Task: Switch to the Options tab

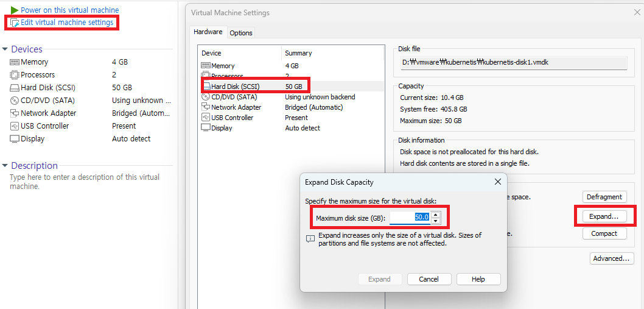Action: click(241, 33)
